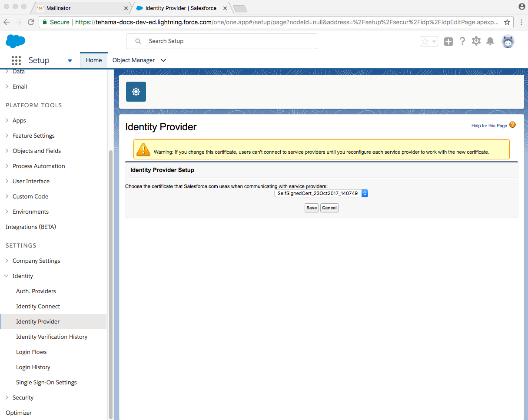Open the App Launcher grid icon
528x420 pixels.
coord(16,60)
